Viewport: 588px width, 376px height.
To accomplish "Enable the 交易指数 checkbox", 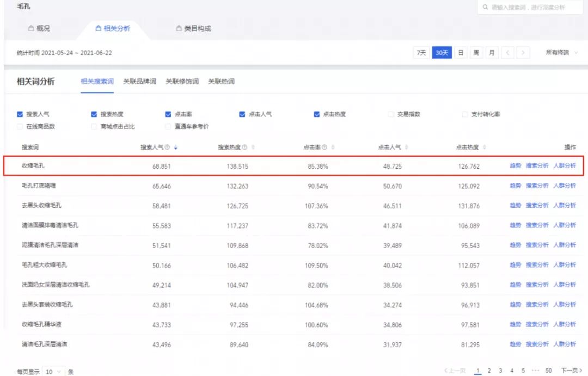I will [391, 114].
